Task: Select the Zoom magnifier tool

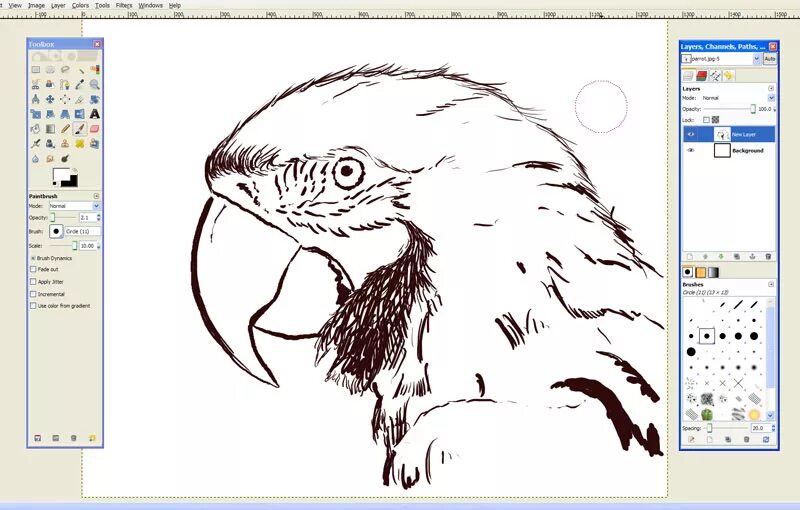Action: tap(94, 84)
